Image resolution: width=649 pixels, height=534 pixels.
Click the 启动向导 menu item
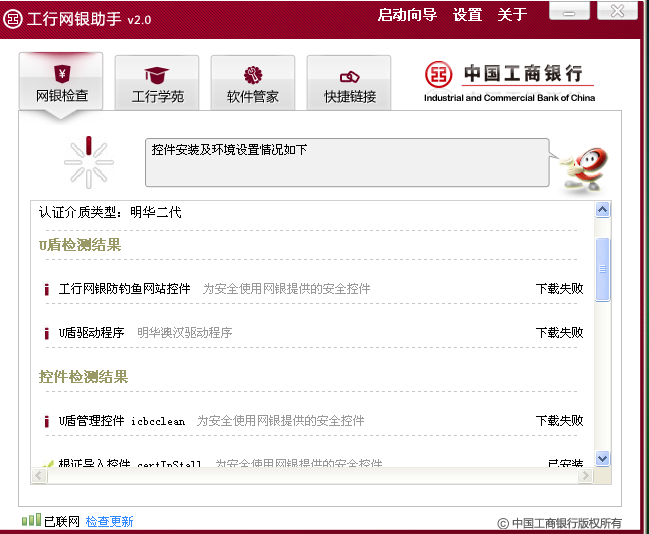pos(407,15)
